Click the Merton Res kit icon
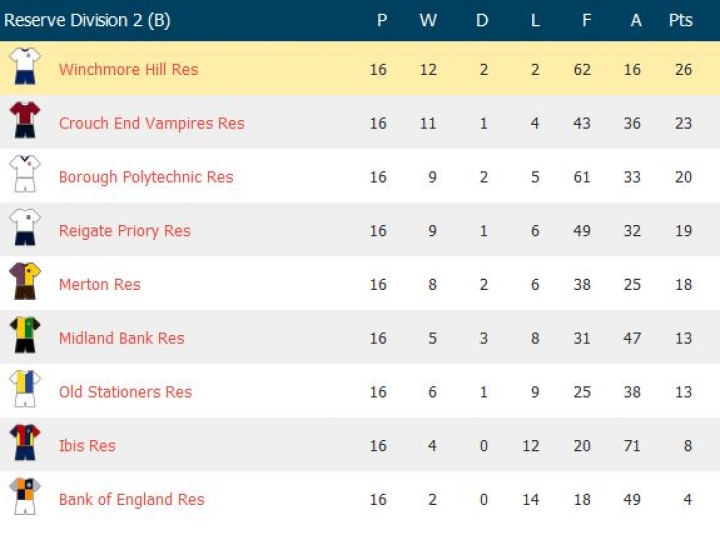The width and height of the screenshot is (720, 535). click(24, 282)
